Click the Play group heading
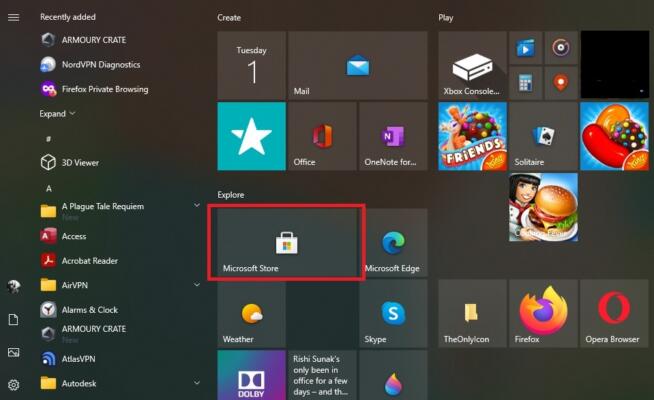This screenshot has height=400, width=654. point(445,18)
